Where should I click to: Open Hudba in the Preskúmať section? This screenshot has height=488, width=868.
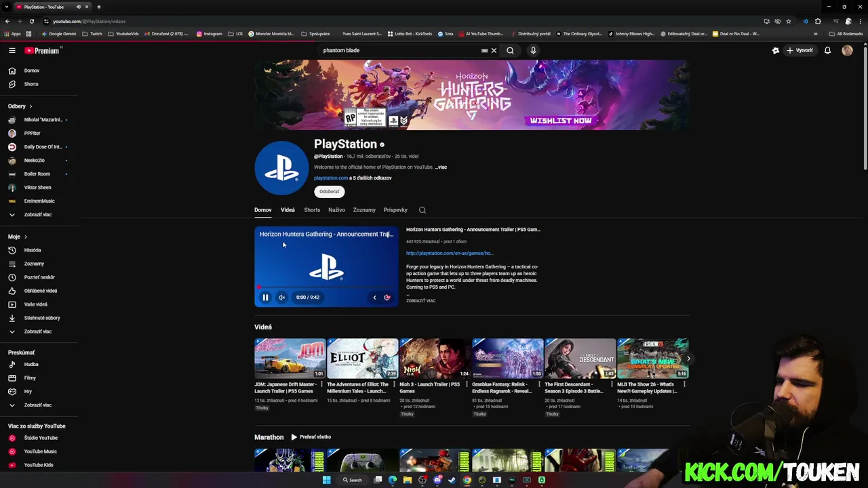point(31,364)
